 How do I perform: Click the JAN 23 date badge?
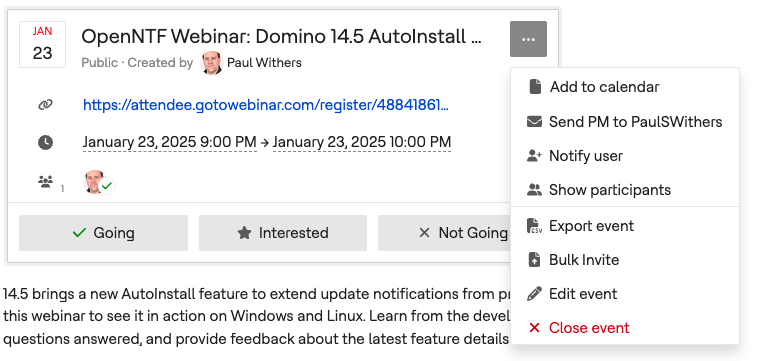(x=43, y=44)
